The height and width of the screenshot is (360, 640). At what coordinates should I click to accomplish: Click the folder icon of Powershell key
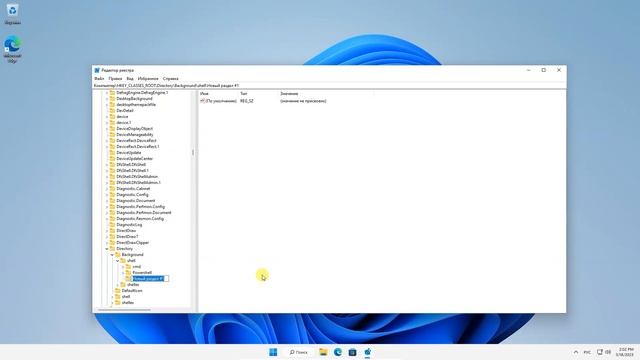click(128, 273)
